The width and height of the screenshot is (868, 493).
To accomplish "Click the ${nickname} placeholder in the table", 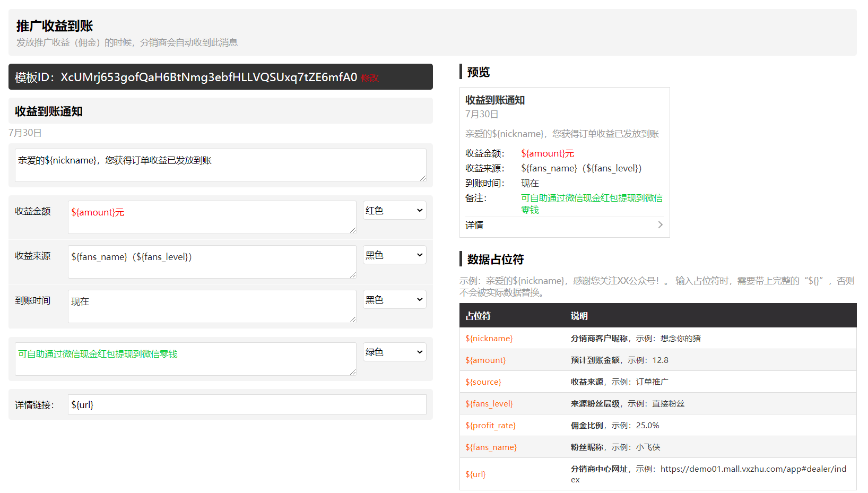I will point(489,339).
